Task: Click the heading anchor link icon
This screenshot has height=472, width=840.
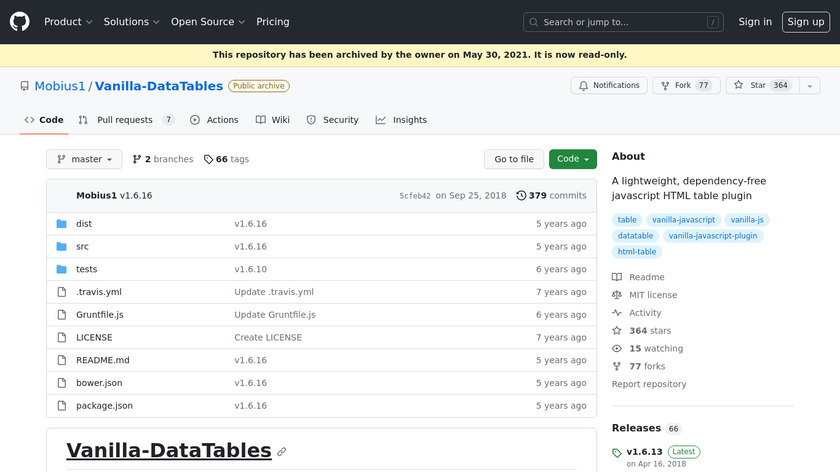Action: [x=282, y=452]
